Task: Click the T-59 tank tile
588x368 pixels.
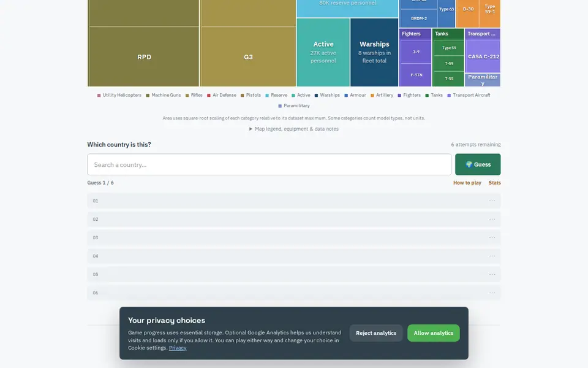Action: click(x=449, y=63)
